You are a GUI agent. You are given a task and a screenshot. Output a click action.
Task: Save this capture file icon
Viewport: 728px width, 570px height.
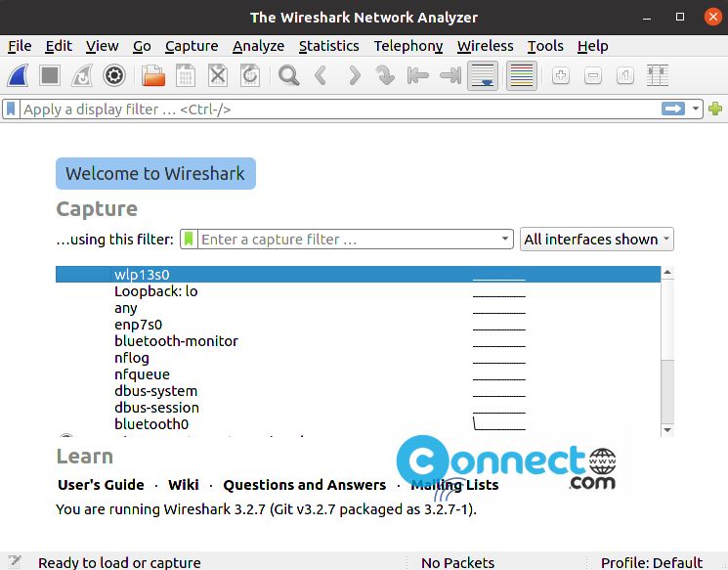click(186, 75)
